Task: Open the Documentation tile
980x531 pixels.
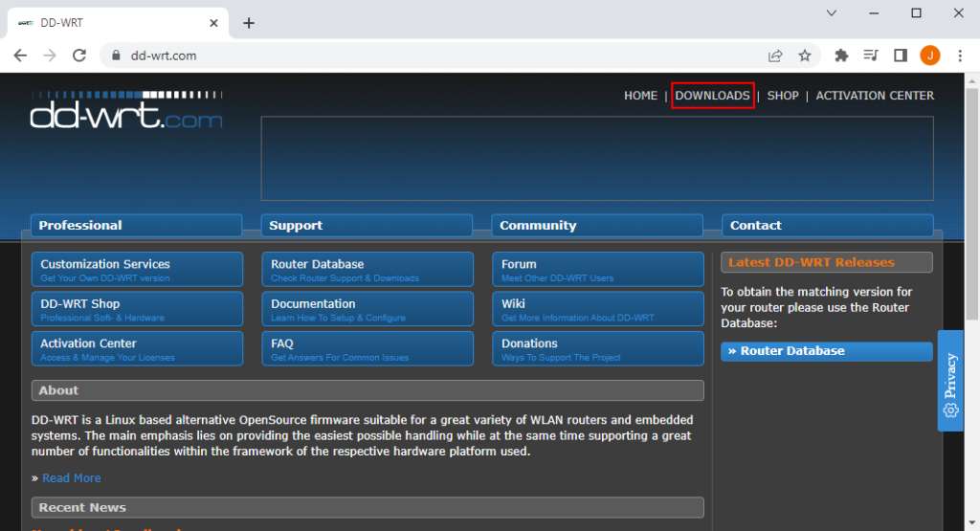Action: 367,309
